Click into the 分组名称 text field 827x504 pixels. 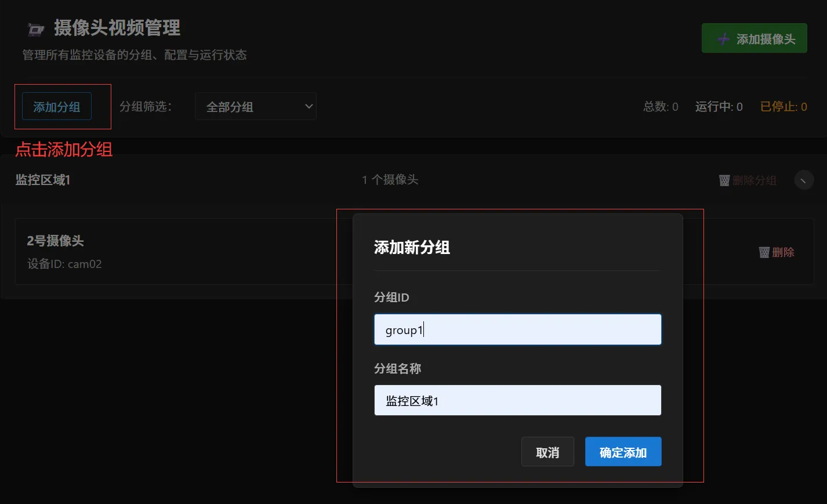517,401
